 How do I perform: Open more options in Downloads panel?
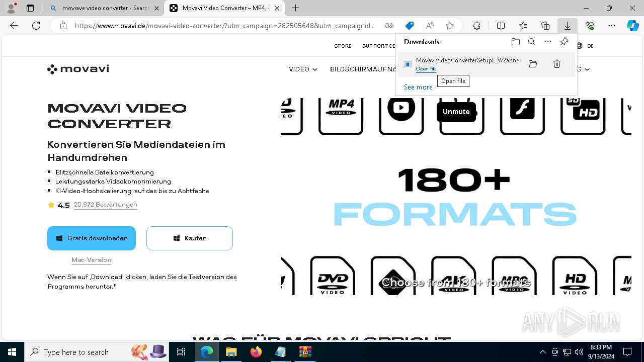coord(548,42)
